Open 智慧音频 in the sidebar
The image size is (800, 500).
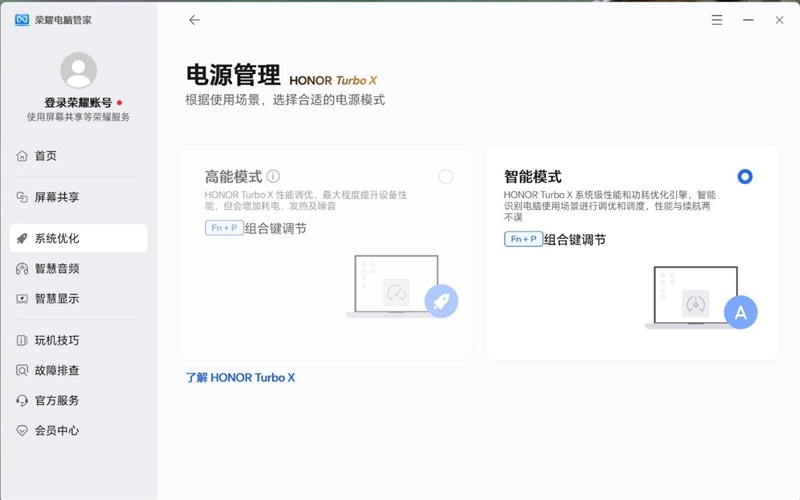click(79, 268)
